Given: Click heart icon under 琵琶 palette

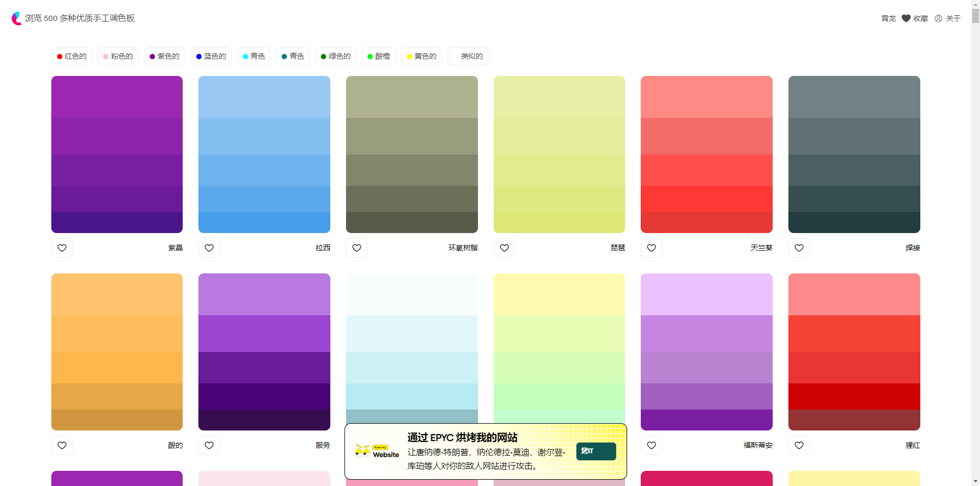Looking at the screenshot, I should 504,248.
